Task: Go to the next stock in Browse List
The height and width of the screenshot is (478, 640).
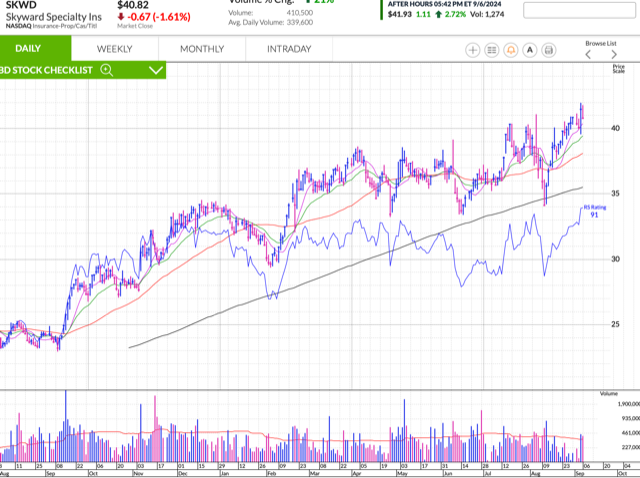Action: (x=613, y=54)
